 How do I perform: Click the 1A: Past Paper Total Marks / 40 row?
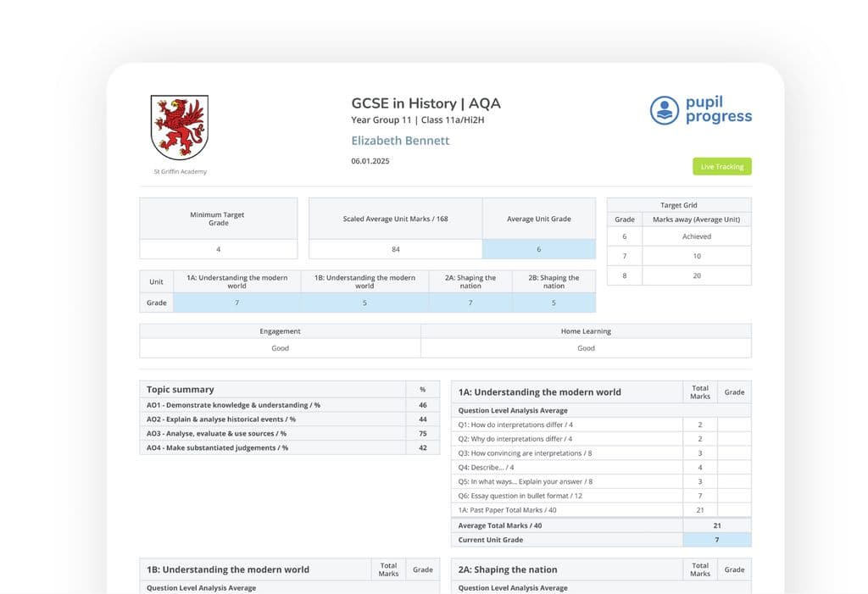[x=601, y=510]
